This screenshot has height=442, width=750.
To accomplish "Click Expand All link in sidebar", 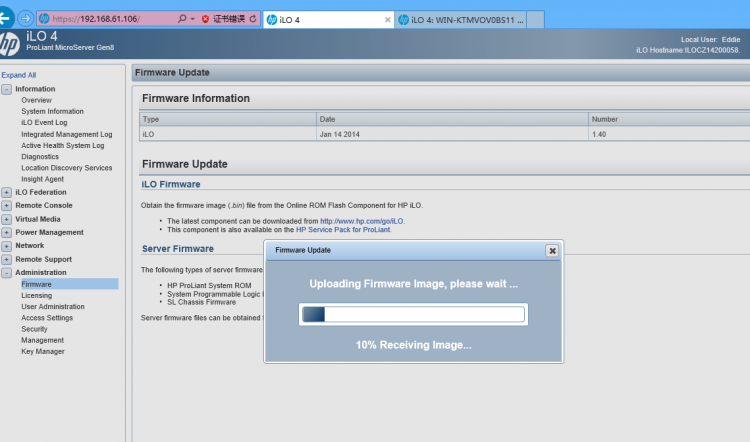I will 19,75.
